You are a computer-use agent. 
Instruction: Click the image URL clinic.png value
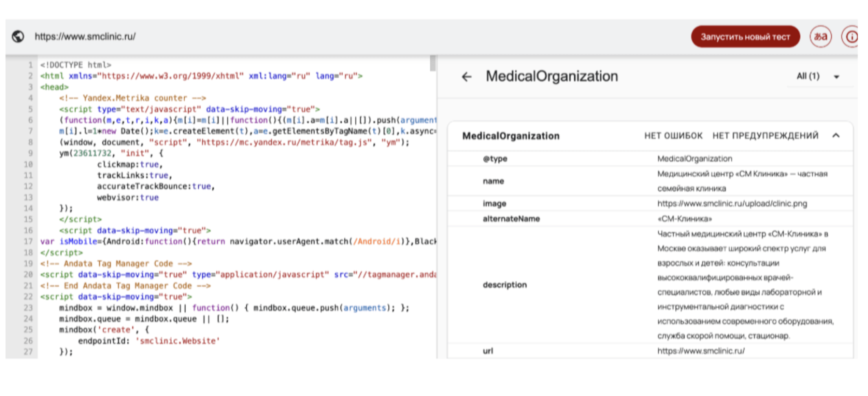732,203
